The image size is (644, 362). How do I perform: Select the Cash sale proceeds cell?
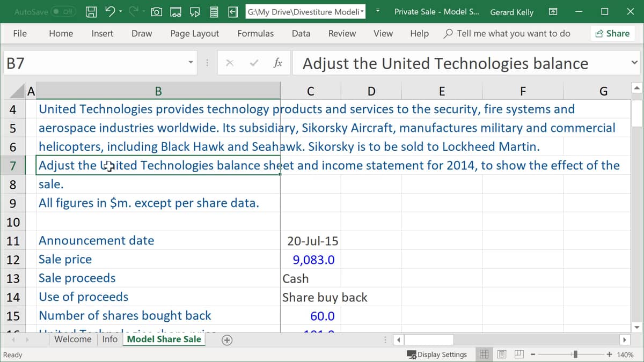tap(311, 278)
